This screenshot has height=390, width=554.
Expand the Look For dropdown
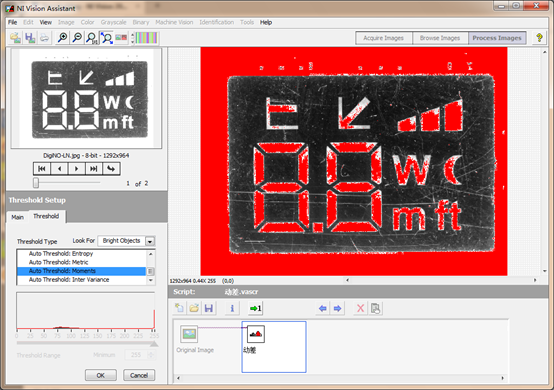click(150, 241)
